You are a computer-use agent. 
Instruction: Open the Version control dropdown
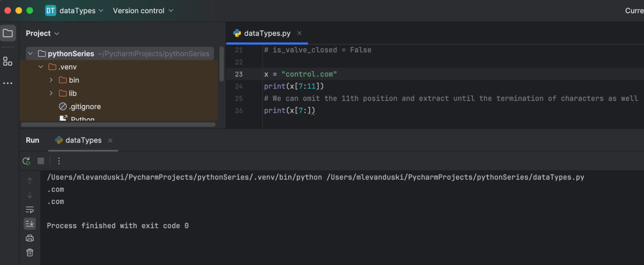pyautogui.click(x=143, y=11)
